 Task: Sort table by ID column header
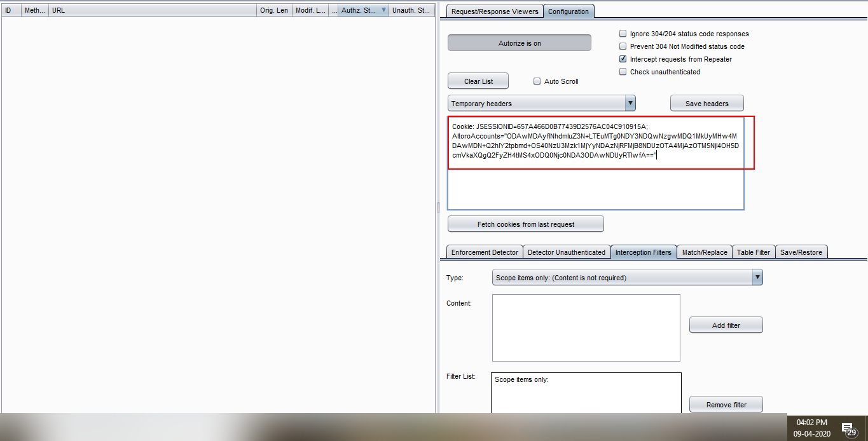click(11, 10)
